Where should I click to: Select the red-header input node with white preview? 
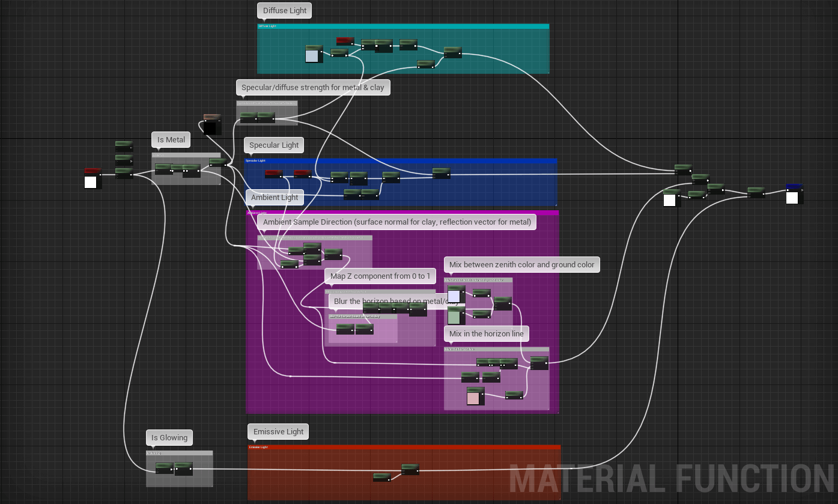[92, 178]
